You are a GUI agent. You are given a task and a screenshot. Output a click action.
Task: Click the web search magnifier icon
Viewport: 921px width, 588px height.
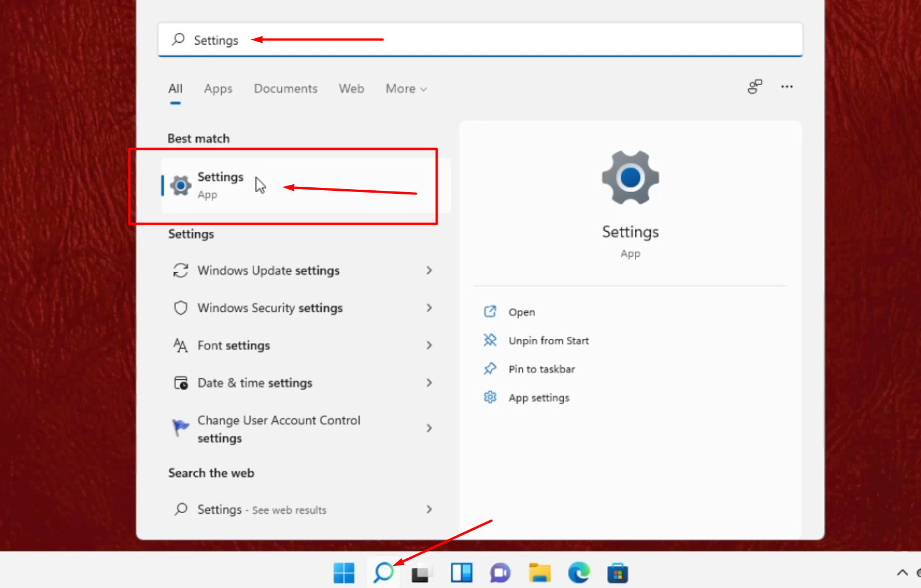[181, 510]
